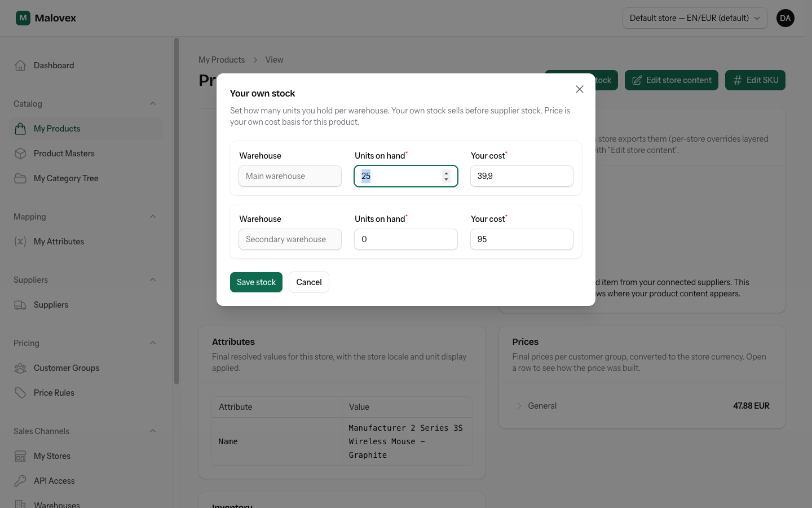Viewport: 812px width, 508px height.
Task: Focus Secondary warehouse Units on hand field
Action: pos(406,239)
